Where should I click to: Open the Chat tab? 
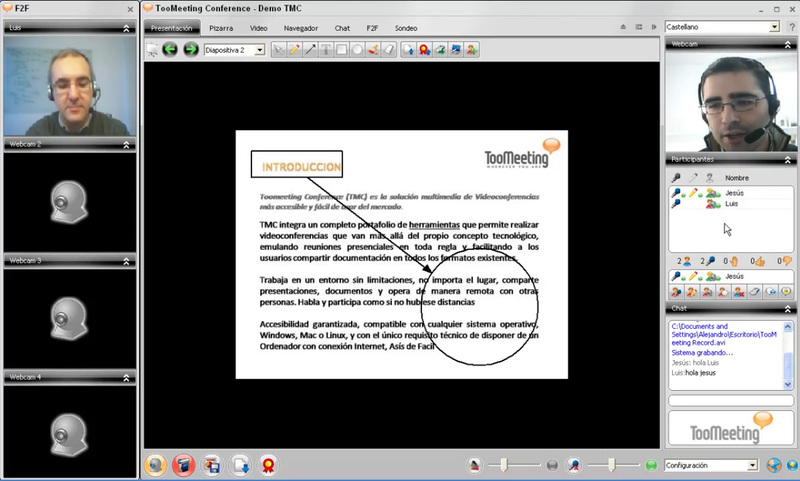pos(342,28)
